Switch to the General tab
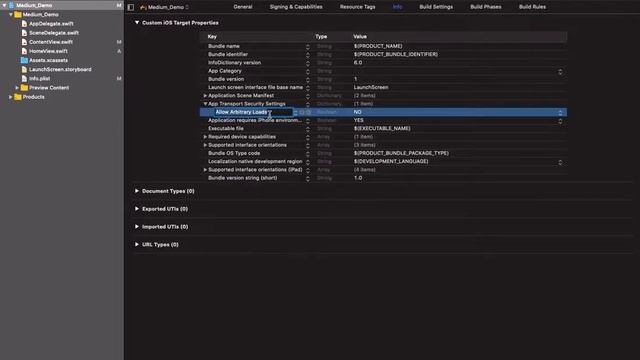This screenshot has height=360, width=640. pyautogui.click(x=243, y=7)
